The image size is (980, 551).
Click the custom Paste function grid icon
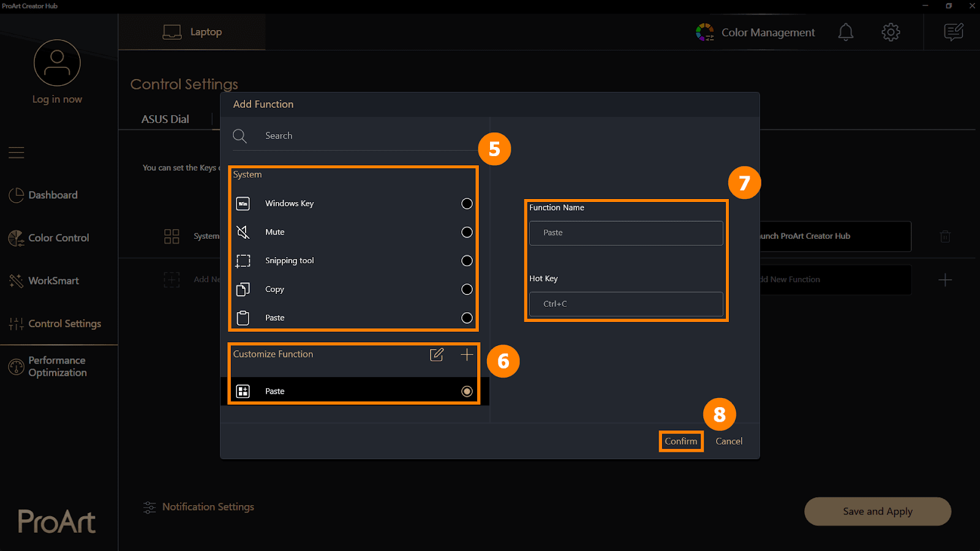[243, 391]
